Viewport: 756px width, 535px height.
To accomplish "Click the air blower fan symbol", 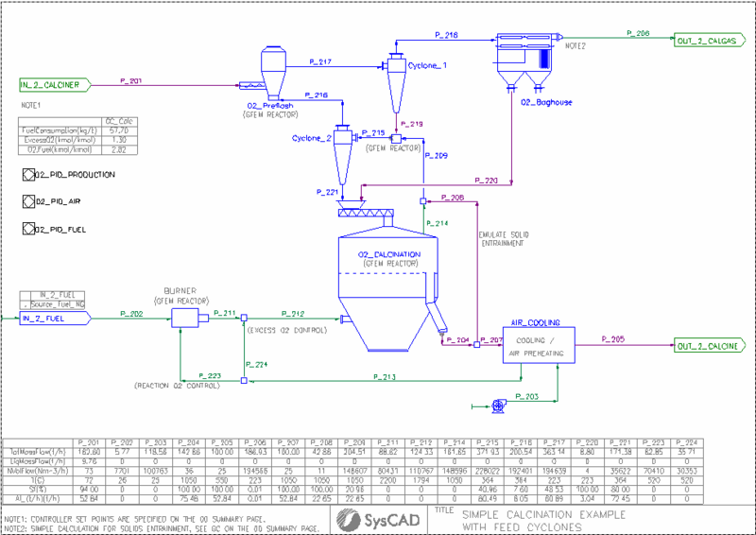I will pyautogui.click(x=498, y=406).
